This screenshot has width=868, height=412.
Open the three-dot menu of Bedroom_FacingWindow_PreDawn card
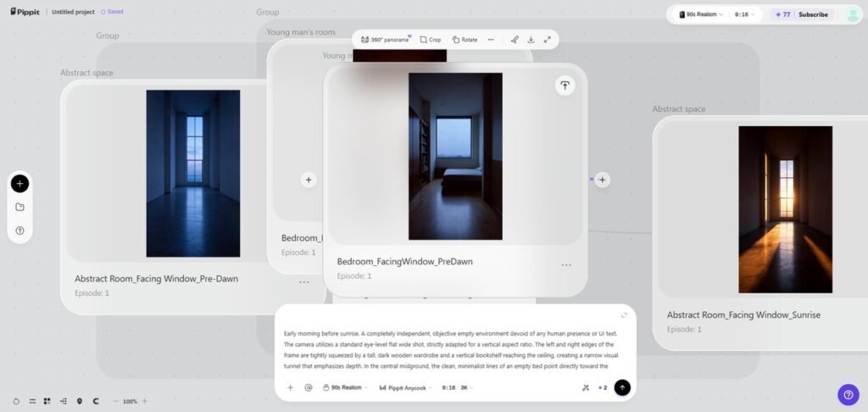coord(565,265)
